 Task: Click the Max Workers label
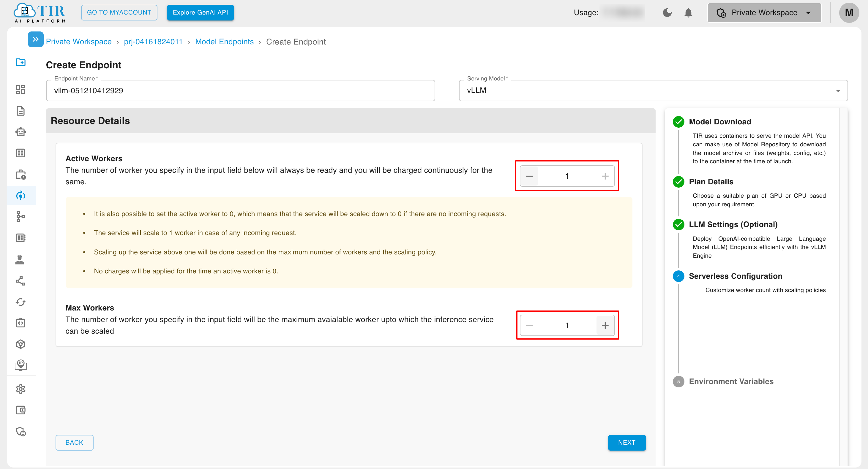click(89, 308)
